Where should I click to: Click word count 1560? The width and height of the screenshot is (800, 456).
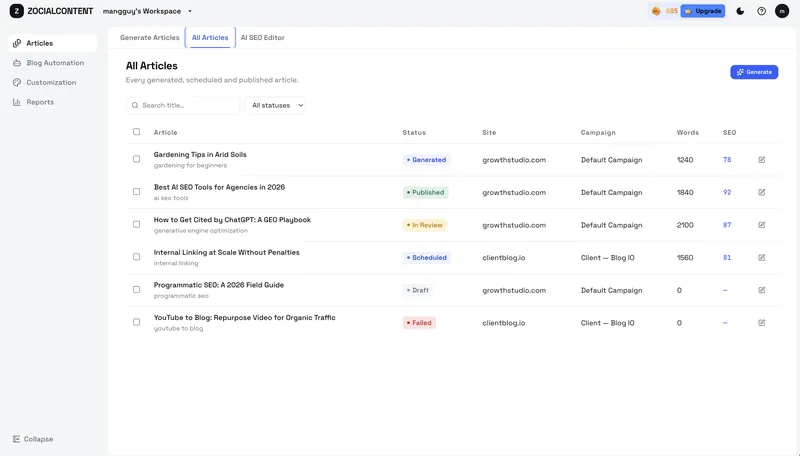pos(685,258)
